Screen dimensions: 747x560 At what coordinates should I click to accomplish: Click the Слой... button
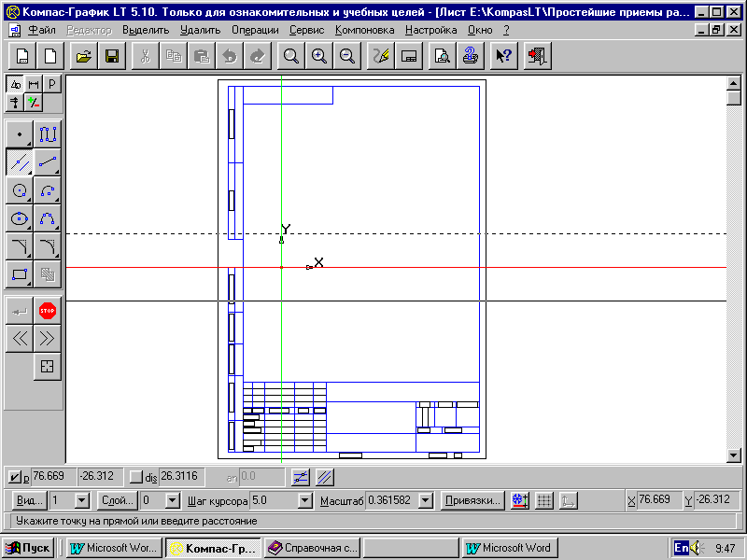(x=118, y=500)
